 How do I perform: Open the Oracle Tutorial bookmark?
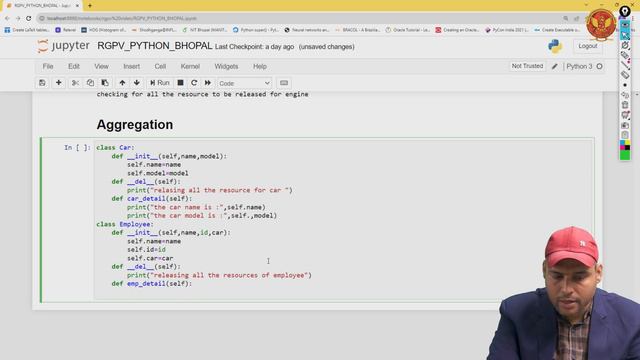(x=408, y=30)
